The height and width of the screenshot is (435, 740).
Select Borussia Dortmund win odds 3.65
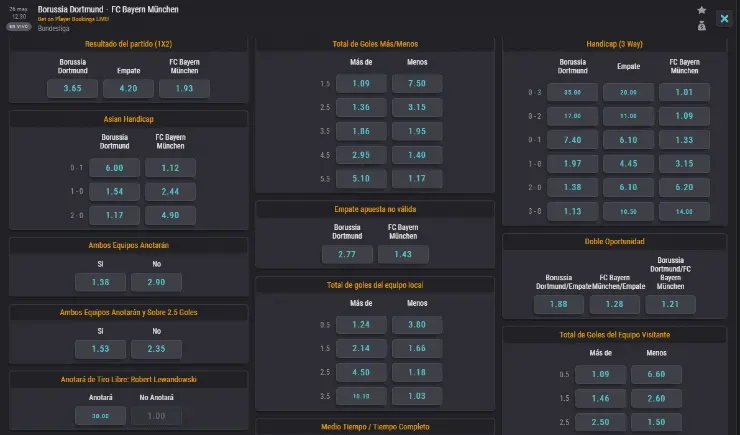(x=72, y=88)
